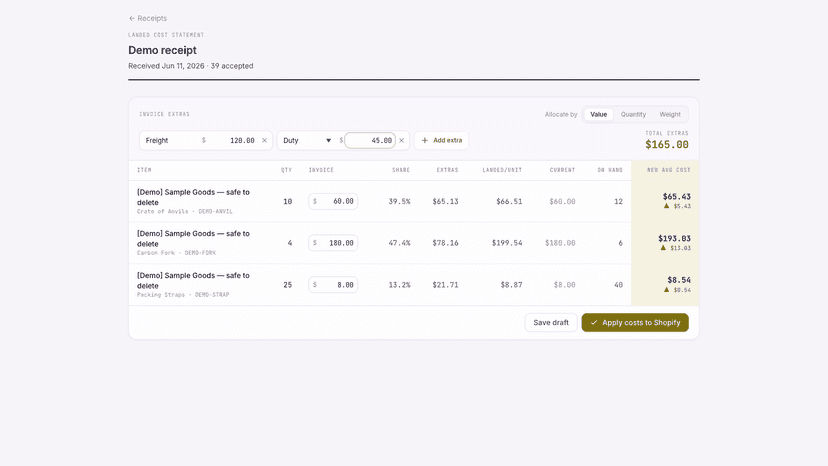Screen dimensions: 828x466
Task: Click the plus icon in Add extra
Action: [x=425, y=141]
